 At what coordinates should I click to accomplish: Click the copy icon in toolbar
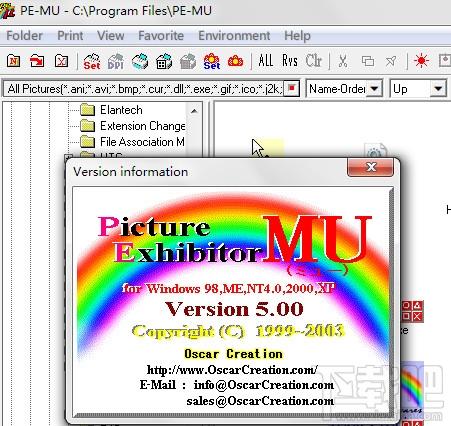[x=368, y=61]
